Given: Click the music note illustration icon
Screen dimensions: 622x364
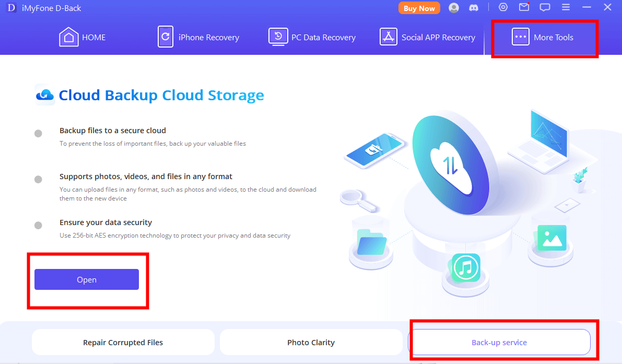Looking at the screenshot, I should pyautogui.click(x=466, y=268).
